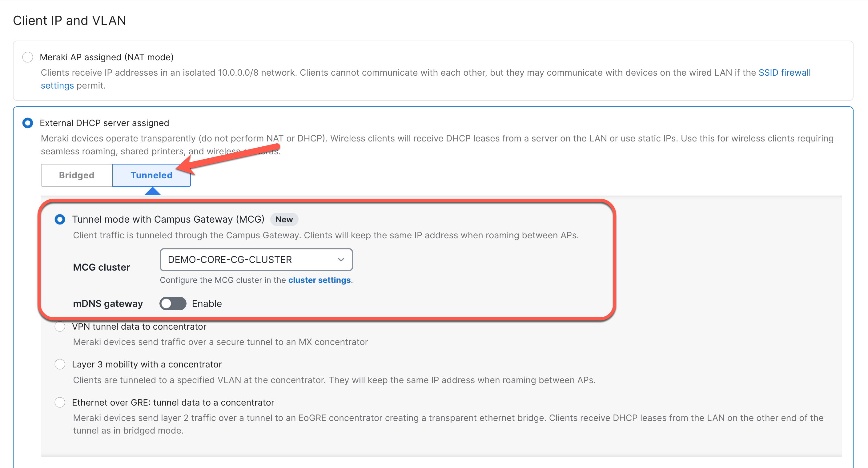This screenshot has width=868, height=468.
Task: Click the MX concentrator description text
Action: click(x=220, y=342)
